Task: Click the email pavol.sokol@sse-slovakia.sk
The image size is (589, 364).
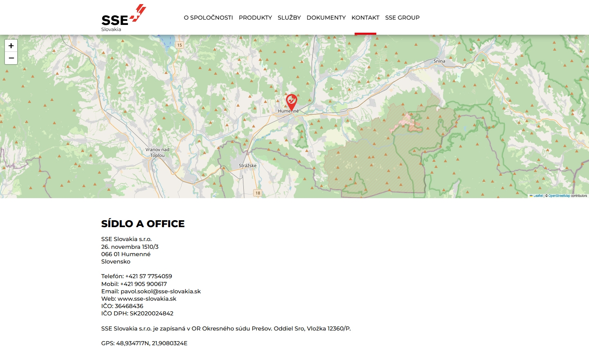Action: coord(161,291)
